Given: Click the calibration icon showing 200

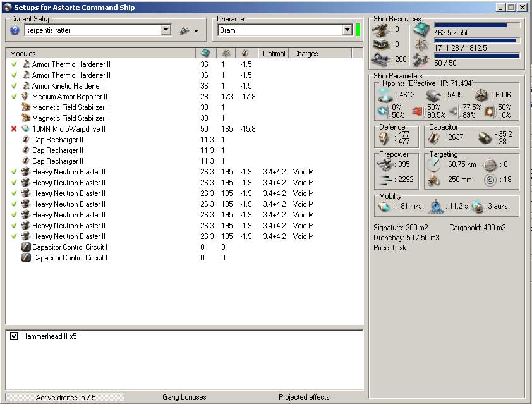Looking at the screenshot, I should point(380,59).
